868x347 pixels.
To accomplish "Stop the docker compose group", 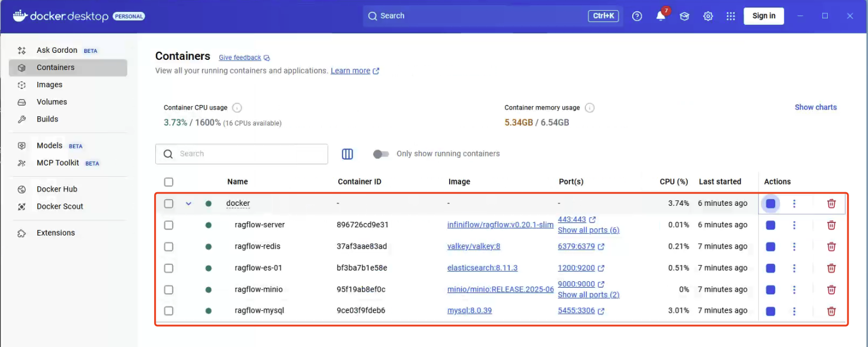I will tap(770, 203).
